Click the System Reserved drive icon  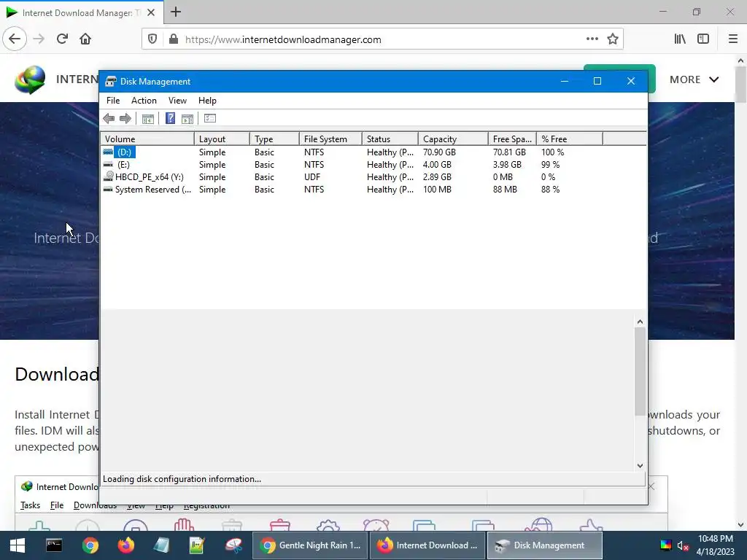(x=108, y=189)
